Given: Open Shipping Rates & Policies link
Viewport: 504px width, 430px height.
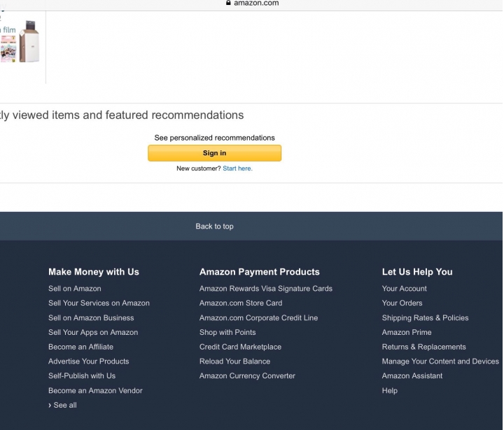Looking at the screenshot, I should pos(425,317).
